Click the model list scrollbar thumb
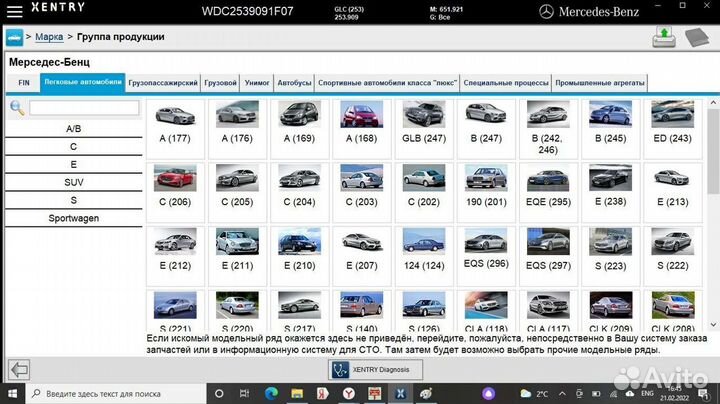This screenshot has height=404, width=720. [713, 152]
